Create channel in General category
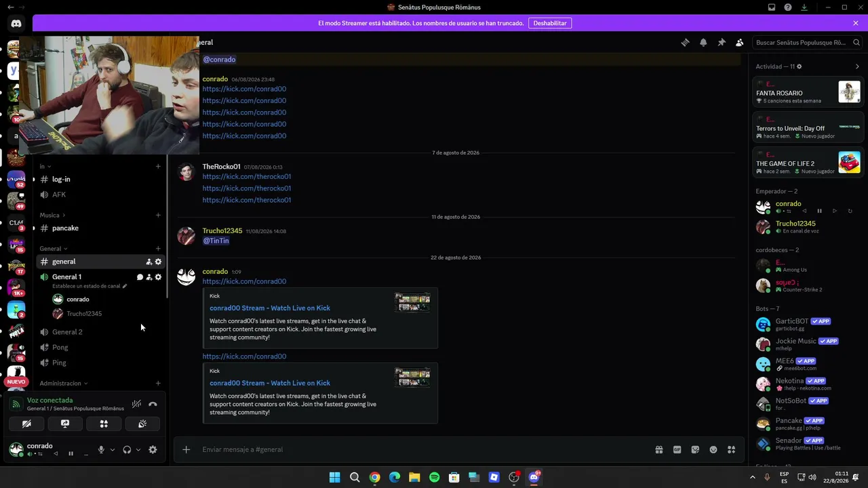Image resolution: width=868 pixels, height=488 pixels. pyautogui.click(x=158, y=249)
